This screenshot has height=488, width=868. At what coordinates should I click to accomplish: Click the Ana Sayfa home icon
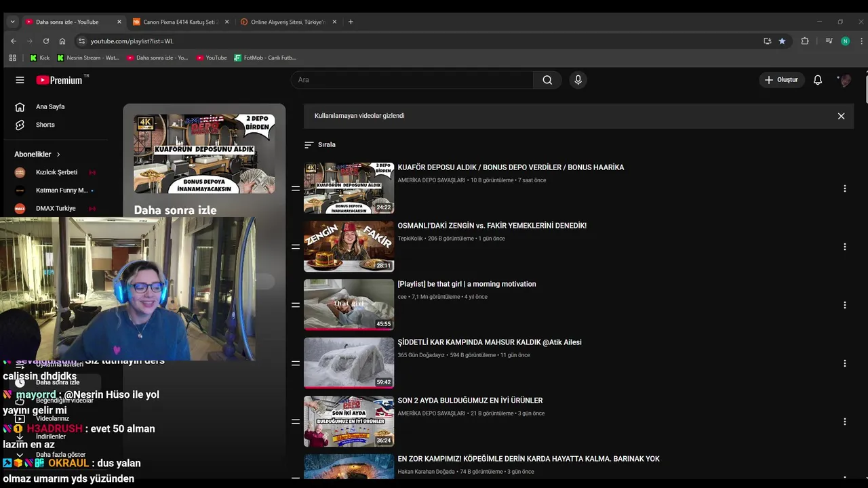pos(20,106)
